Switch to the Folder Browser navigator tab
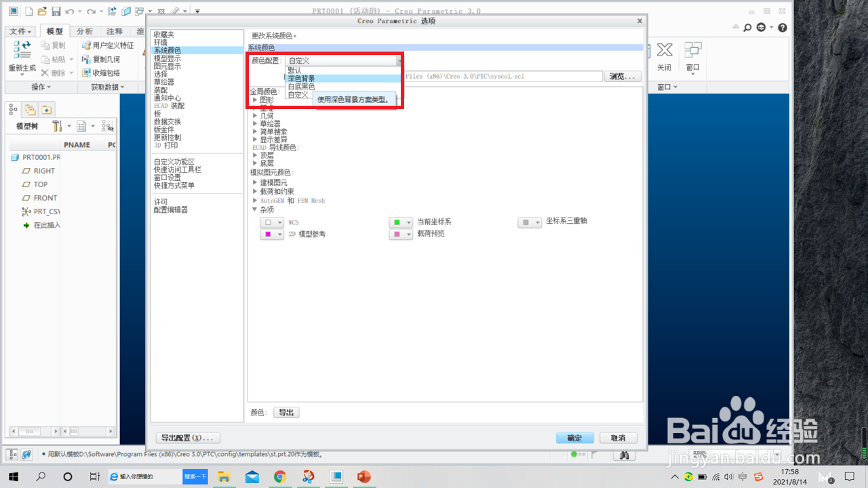The width and height of the screenshot is (868, 488). tap(30, 109)
